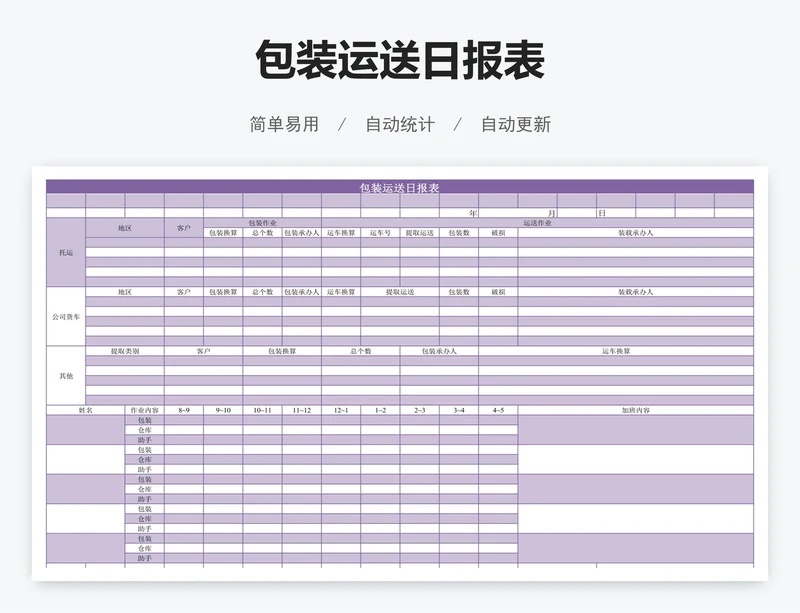Click the 4~5 time slot header
The image size is (800, 613).
[x=498, y=410]
